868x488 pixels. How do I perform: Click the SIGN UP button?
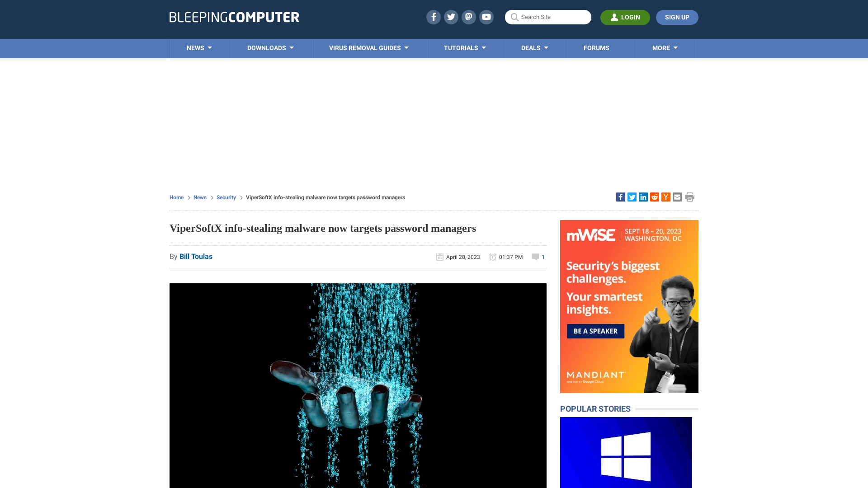[677, 17]
